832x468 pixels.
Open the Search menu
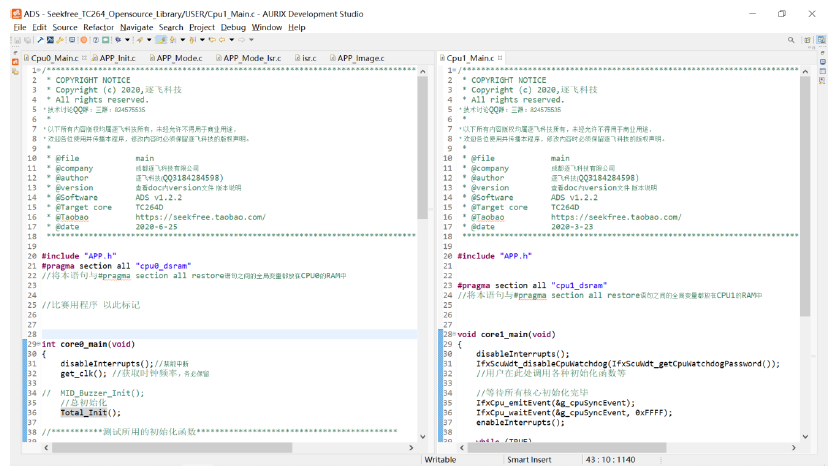pyautogui.click(x=171, y=27)
